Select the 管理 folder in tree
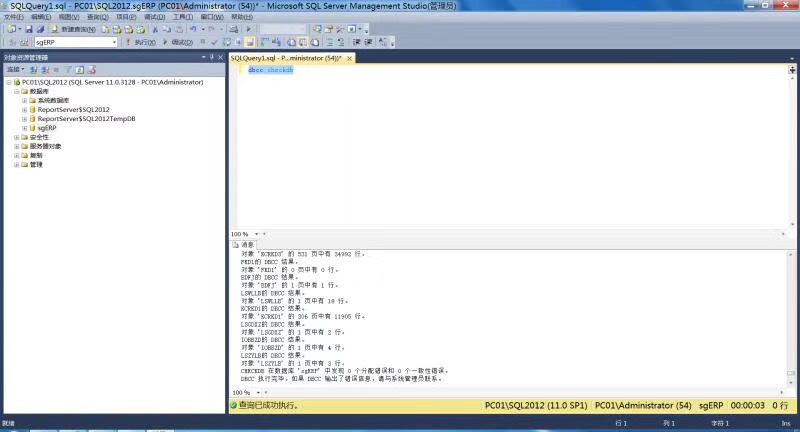 pos(36,165)
